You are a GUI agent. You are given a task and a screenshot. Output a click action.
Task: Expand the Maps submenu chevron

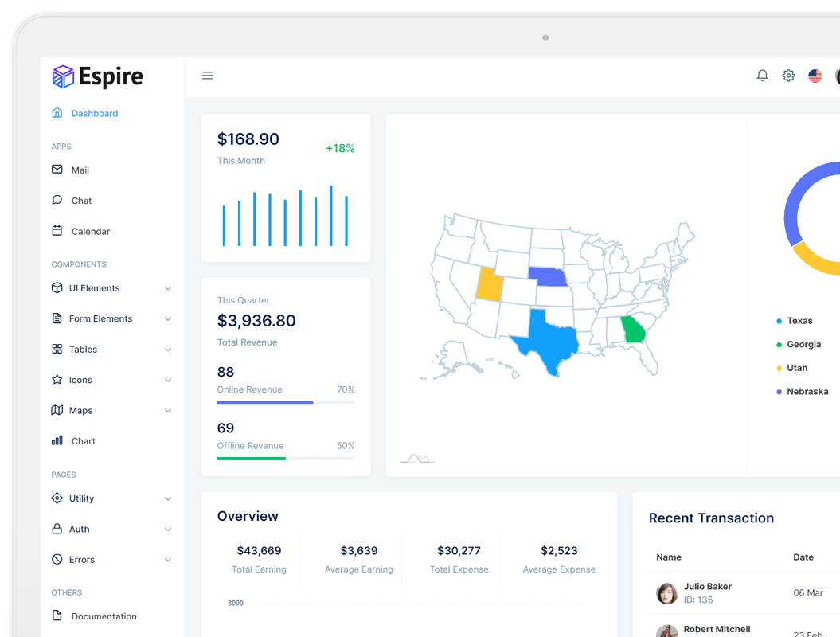pos(168,410)
